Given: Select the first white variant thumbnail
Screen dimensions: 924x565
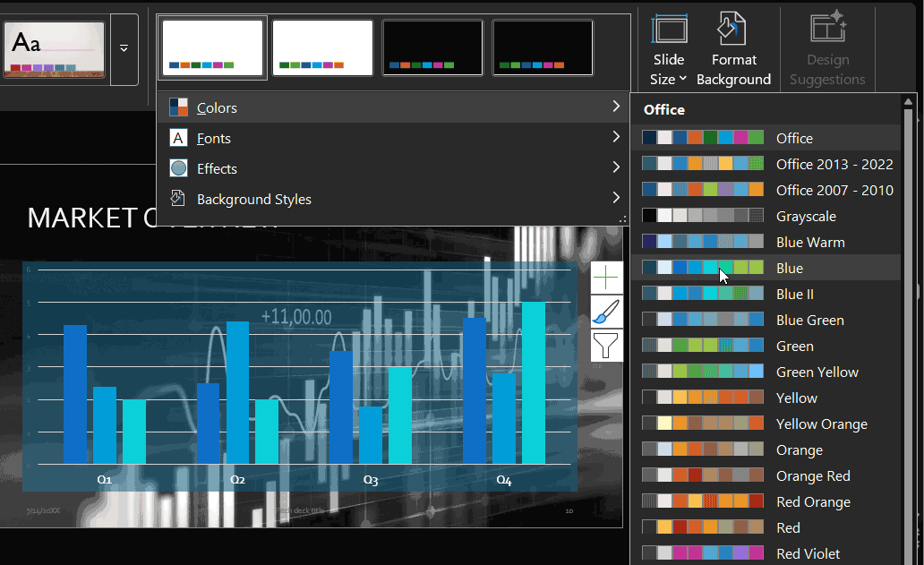Looking at the screenshot, I should pyautogui.click(x=212, y=47).
